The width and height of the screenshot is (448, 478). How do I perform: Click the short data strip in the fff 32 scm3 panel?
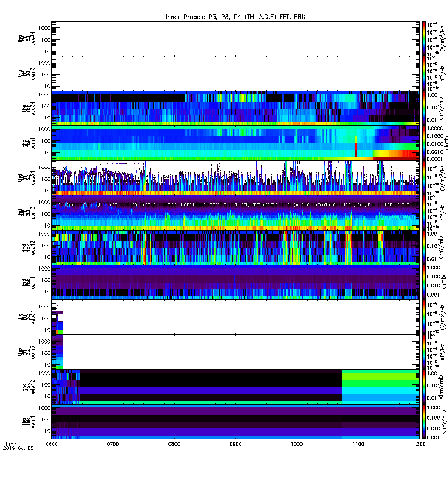[57, 352]
